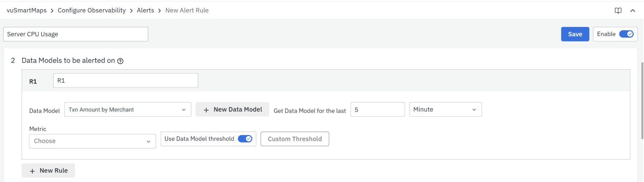Expand the Minute time unit dropdown
Image resolution: width=644 pixels, height=182 pixels.
(x=445, y=109)
